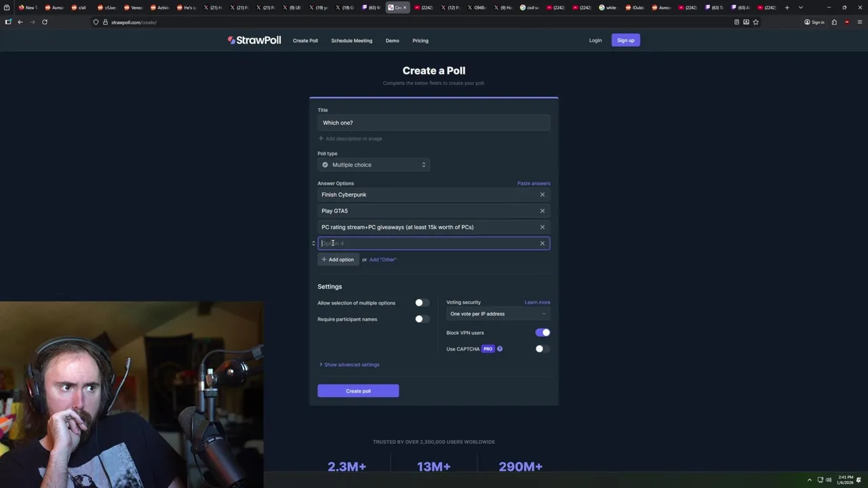Click the reorder handle beside Option 4
The width and height of the screenshot is (868, 488).
(313, 243)
